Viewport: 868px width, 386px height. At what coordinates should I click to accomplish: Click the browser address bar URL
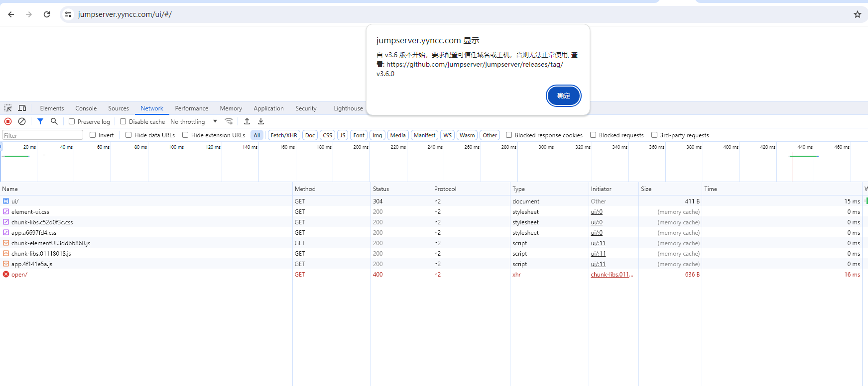(125, 14)
